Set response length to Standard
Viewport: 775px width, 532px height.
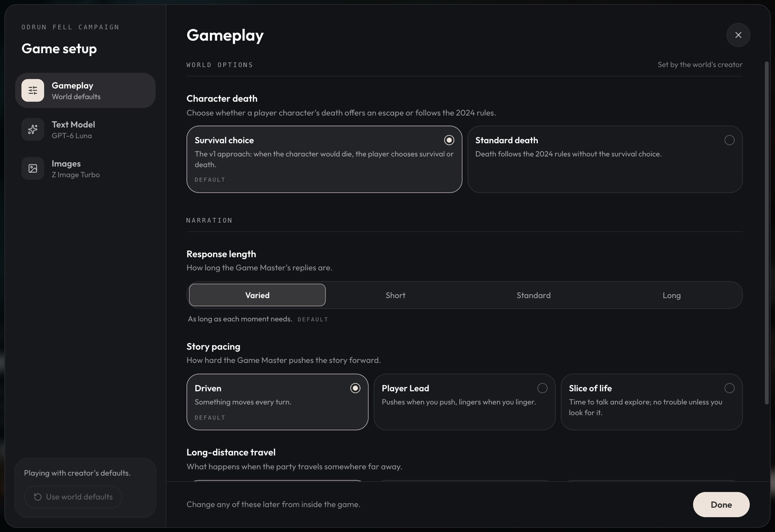533,295
